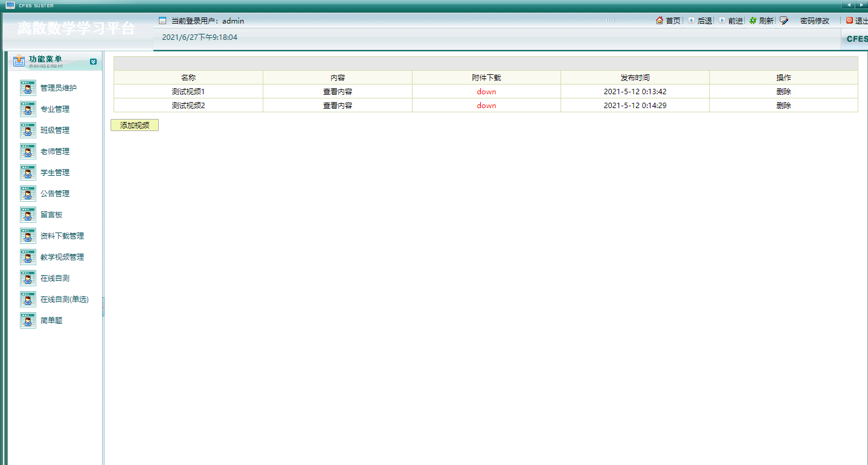
Task: Open 密码修改 link
Action: tap(815, 21)
